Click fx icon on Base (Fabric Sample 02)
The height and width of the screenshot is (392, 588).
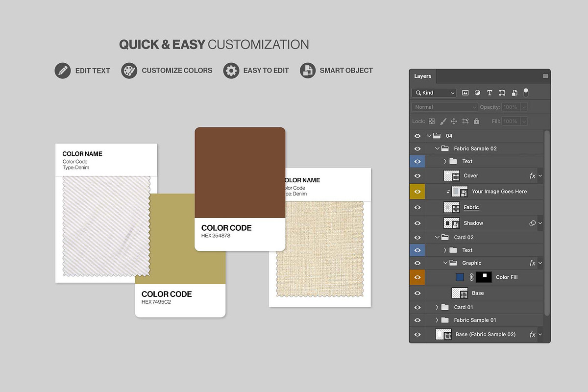(x=533, y=334)
